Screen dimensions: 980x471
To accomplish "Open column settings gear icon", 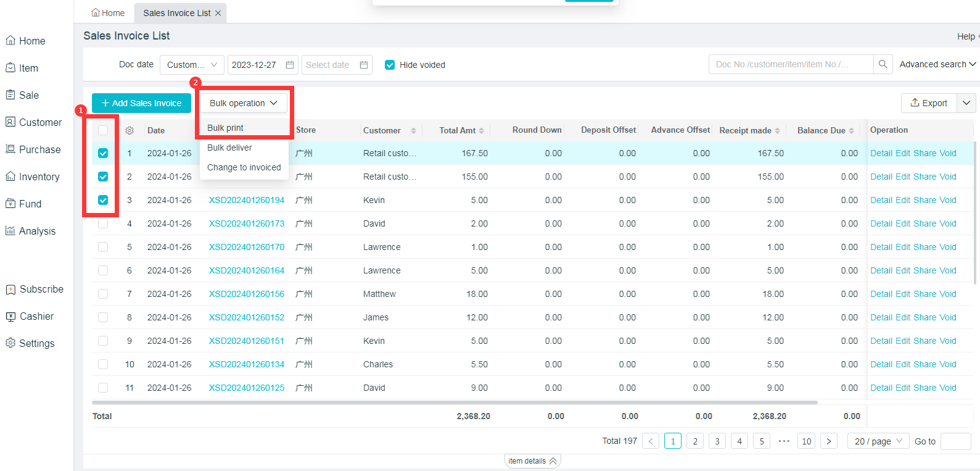I will click(130, 130).
